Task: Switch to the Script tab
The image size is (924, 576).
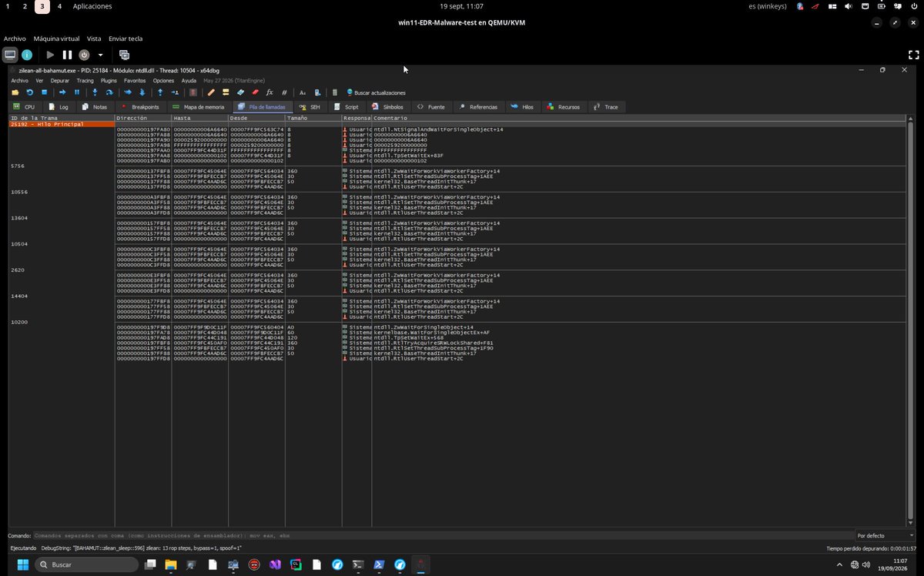Action: [346, 107]
